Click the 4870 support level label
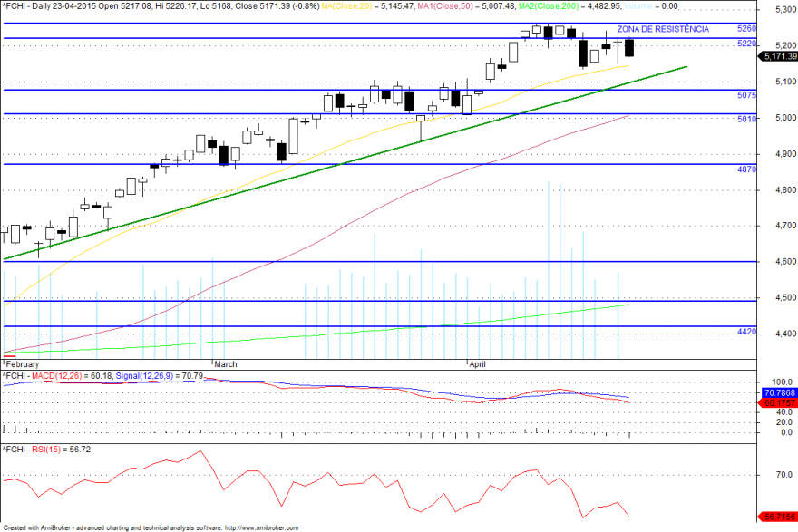The width and height of the screenshot is (798, 532). coord(746,169)
